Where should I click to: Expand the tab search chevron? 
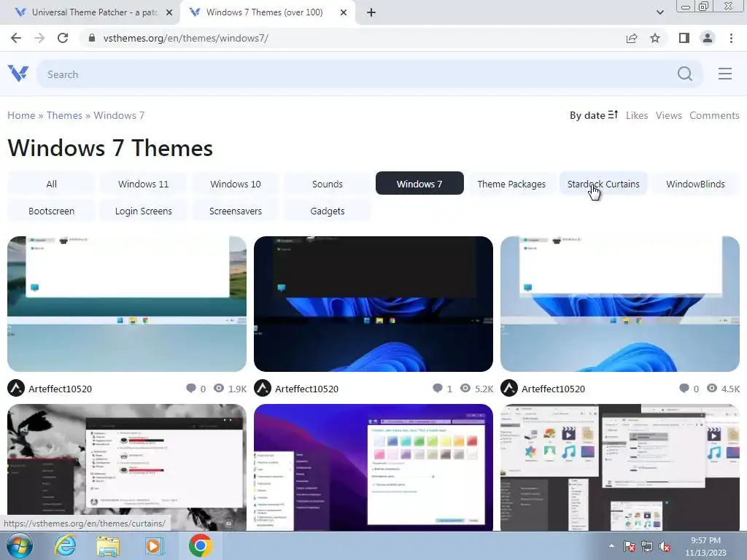coord(659,12)
